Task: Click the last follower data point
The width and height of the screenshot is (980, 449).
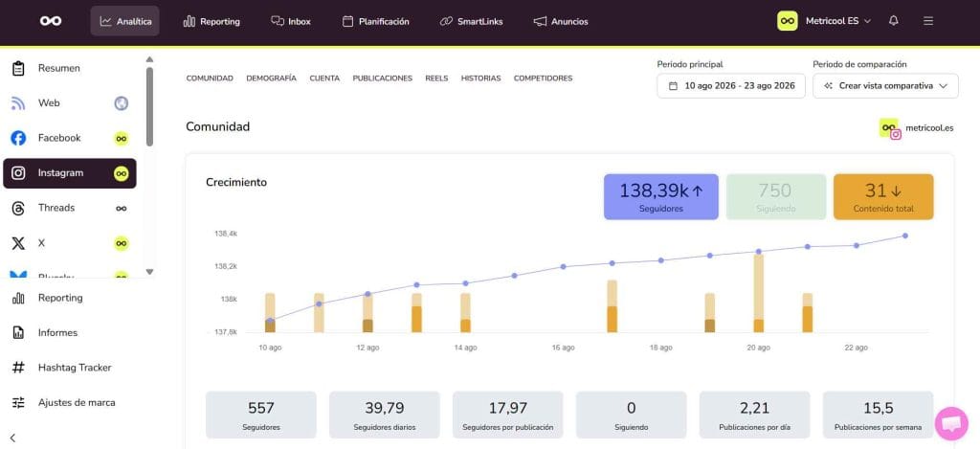Action: point(905,236)
